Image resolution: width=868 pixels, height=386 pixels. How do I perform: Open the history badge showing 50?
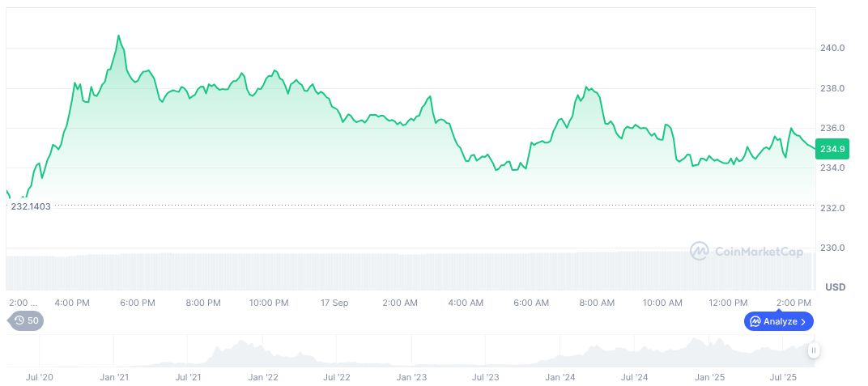[27, 320]
